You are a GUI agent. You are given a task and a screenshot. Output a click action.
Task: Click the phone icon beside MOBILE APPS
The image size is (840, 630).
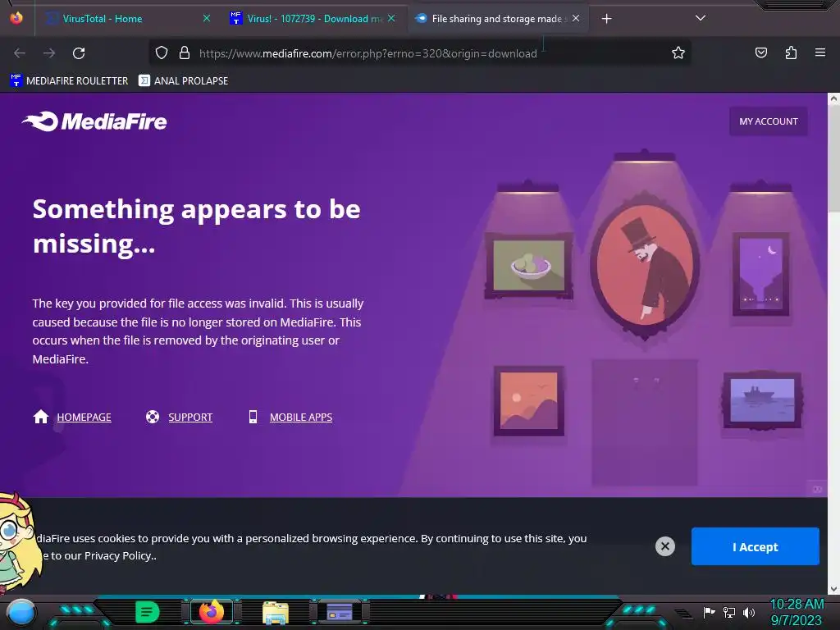[x=253, y=417]
